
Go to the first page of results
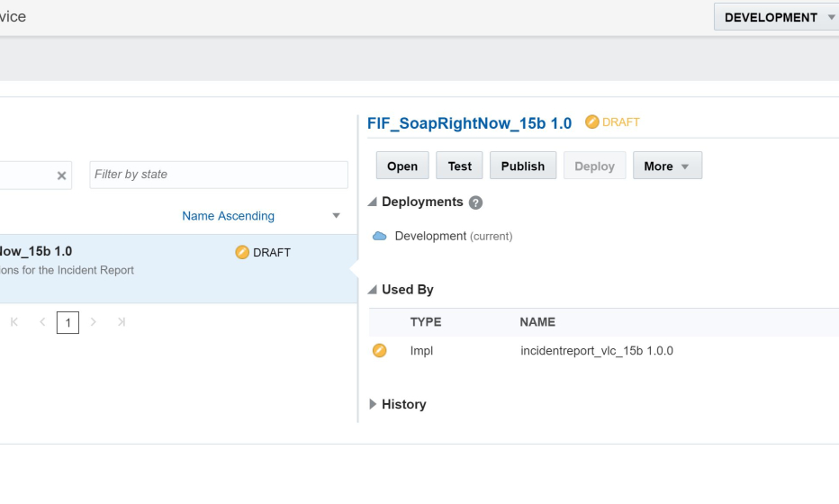[x=14, y=322]
